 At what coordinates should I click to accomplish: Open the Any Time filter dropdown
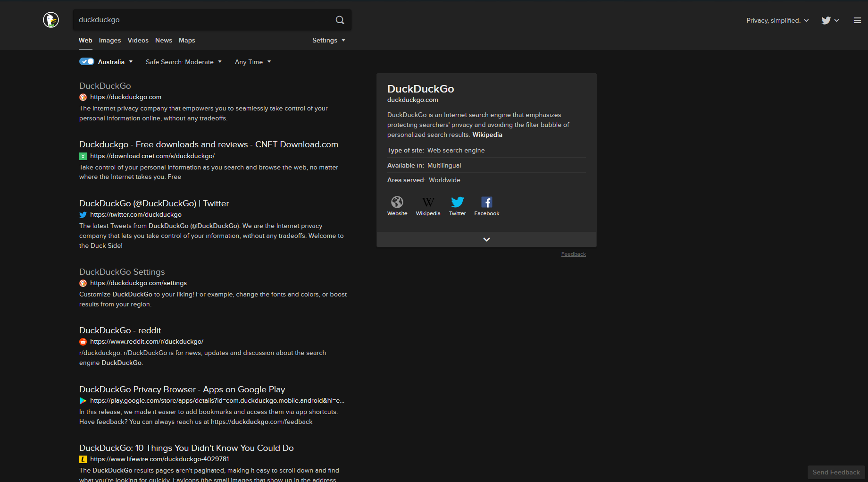tap(253, 62)
